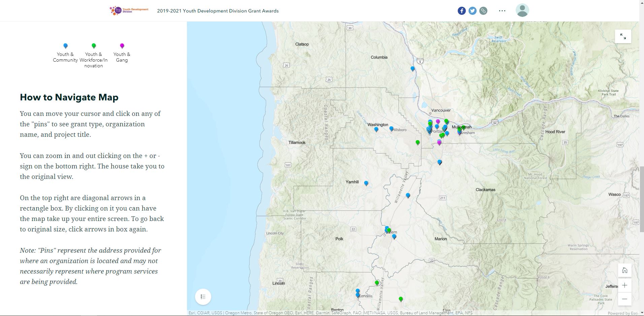Expand the map to full screen
The height and width of the screenshot is (316, 644).
click(623, 36)
